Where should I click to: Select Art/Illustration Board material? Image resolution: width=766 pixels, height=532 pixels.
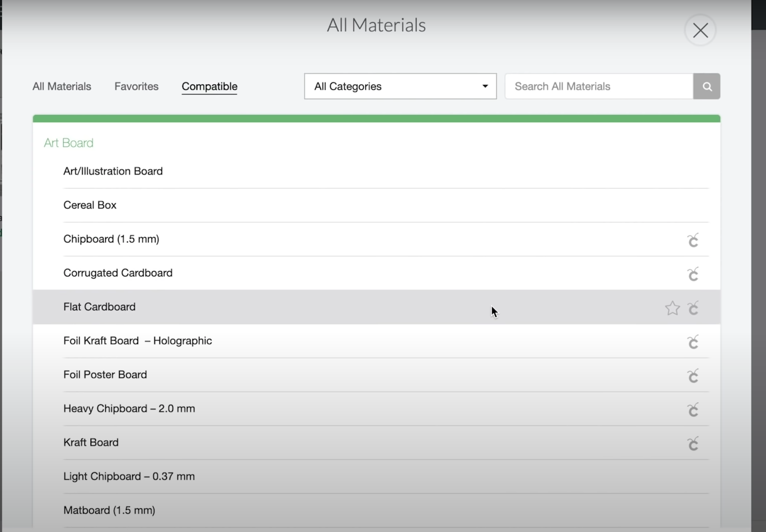pos(113,171)
